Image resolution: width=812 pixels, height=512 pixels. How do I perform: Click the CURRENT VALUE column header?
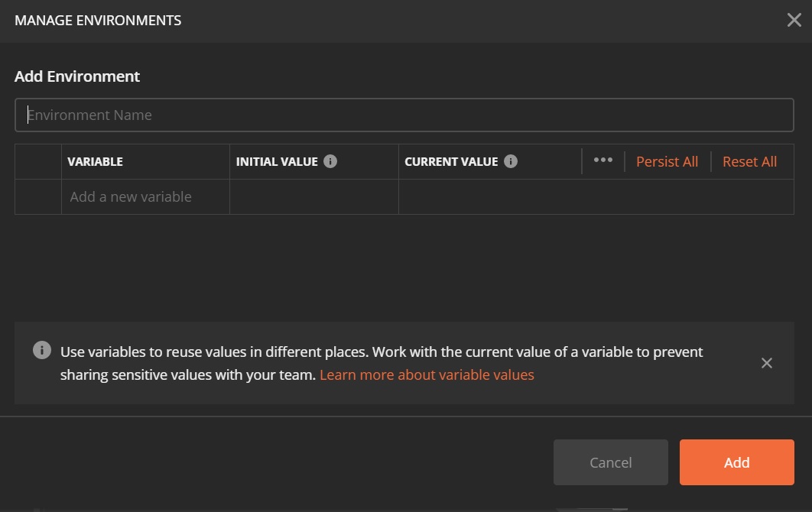coord(451,162)
